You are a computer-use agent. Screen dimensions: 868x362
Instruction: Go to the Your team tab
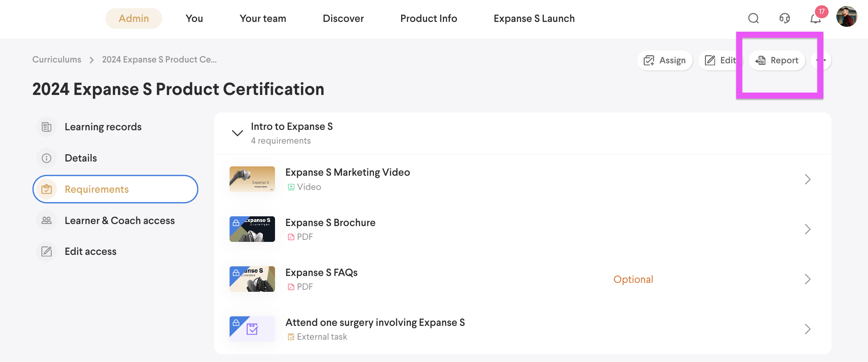[x=262, y=19]
